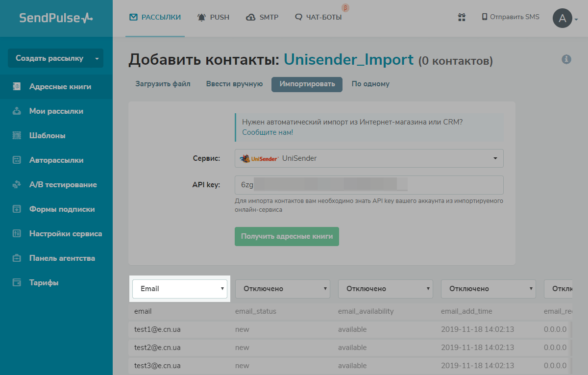Click the Мои рассылки sidebar icon
588x375 pixels.
pyautogui.click(x=17, y=111)
